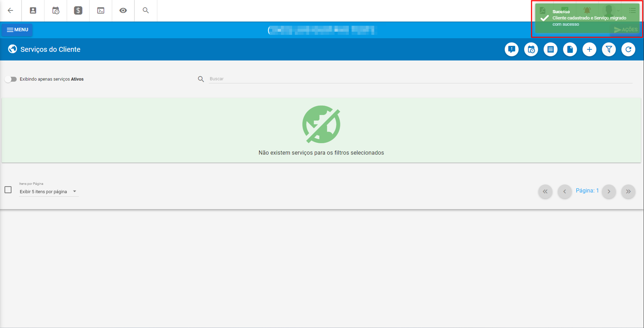The image size is (644, 328).
Task: Open the calendar clock icon in top toolbar
Action: click(56, 10)
